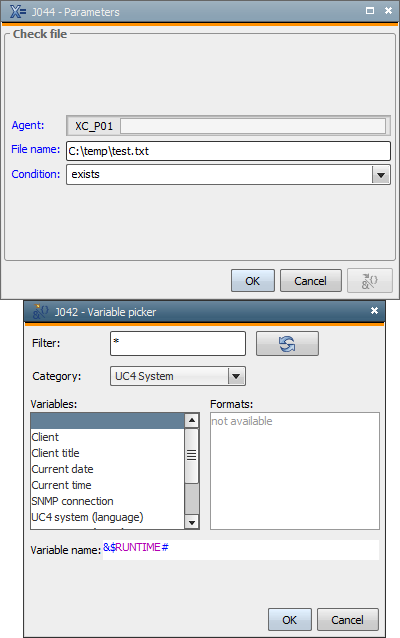Viewport: 400px width, 638px height.
Task: Click the refresh filter icon button
Action: pos(287,343)
